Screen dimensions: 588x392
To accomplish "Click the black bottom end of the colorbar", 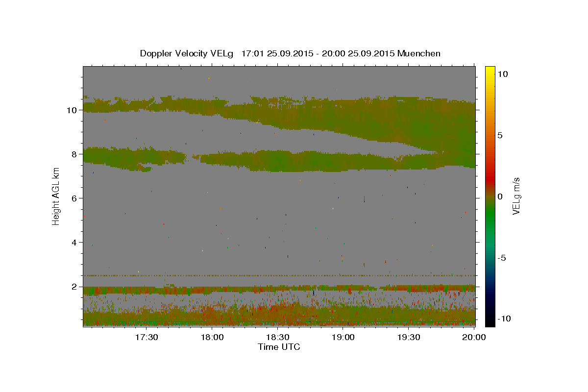I will pyautogui.click(x=490, y=321).
